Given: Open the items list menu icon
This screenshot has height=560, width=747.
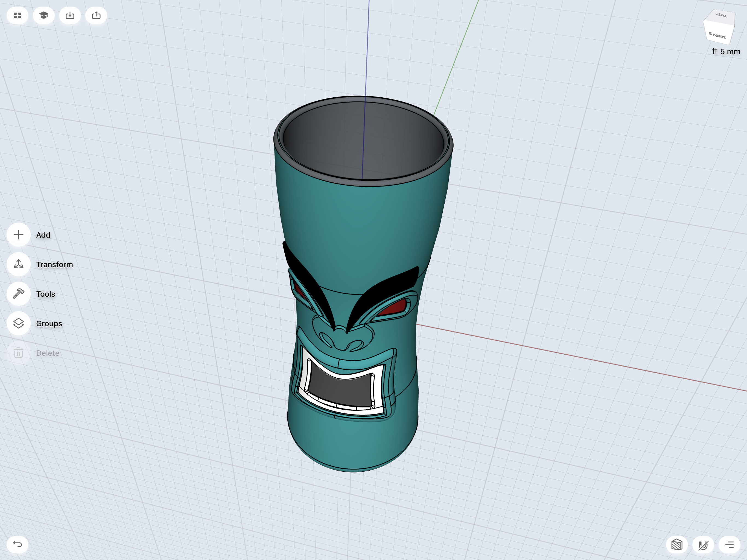Looking at the screenshot, I should 730,544.
